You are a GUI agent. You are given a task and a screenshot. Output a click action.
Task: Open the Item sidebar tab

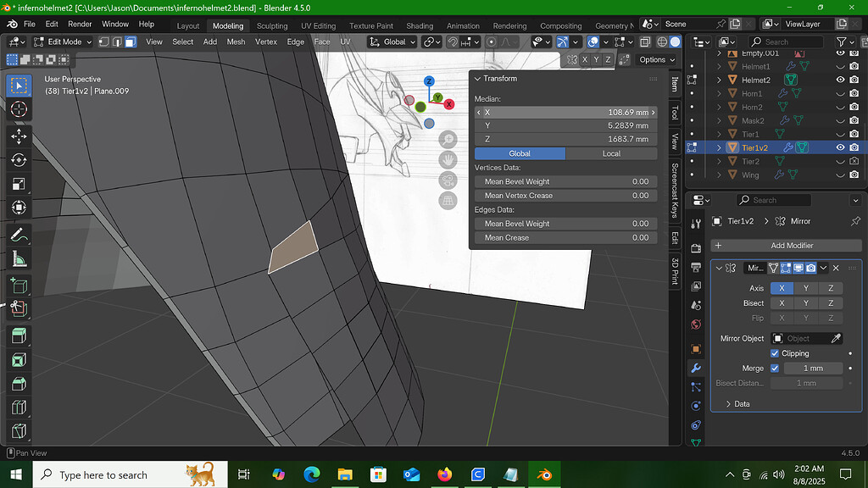(674, 84)
